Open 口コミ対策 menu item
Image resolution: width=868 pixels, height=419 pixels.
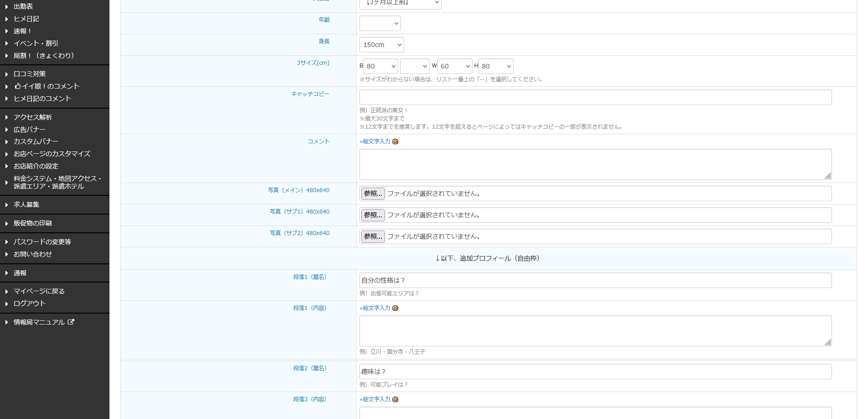pos(30,74)
